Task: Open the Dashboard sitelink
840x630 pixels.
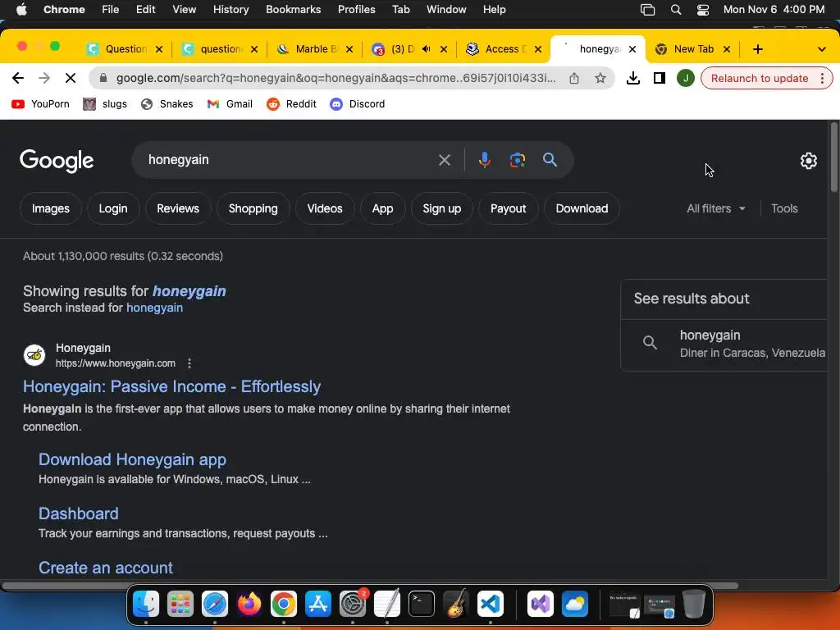Action: point(78,514)
